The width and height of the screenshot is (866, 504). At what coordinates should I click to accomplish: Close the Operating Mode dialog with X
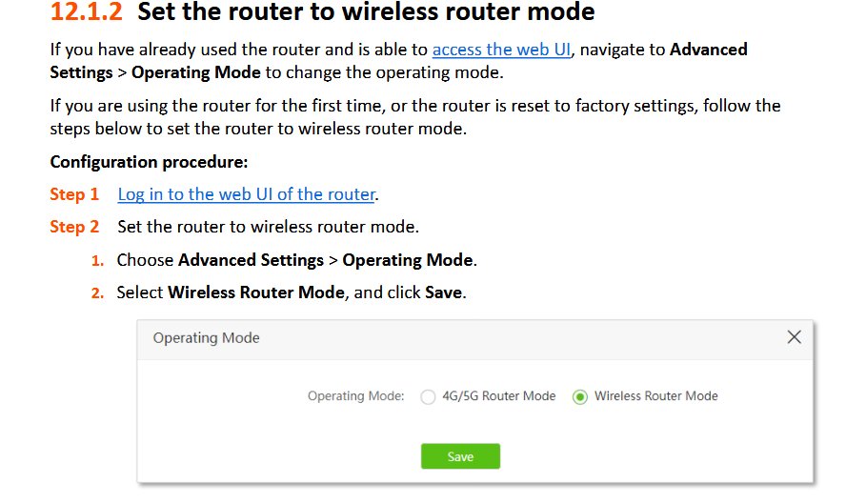click(x=794, y=337)
